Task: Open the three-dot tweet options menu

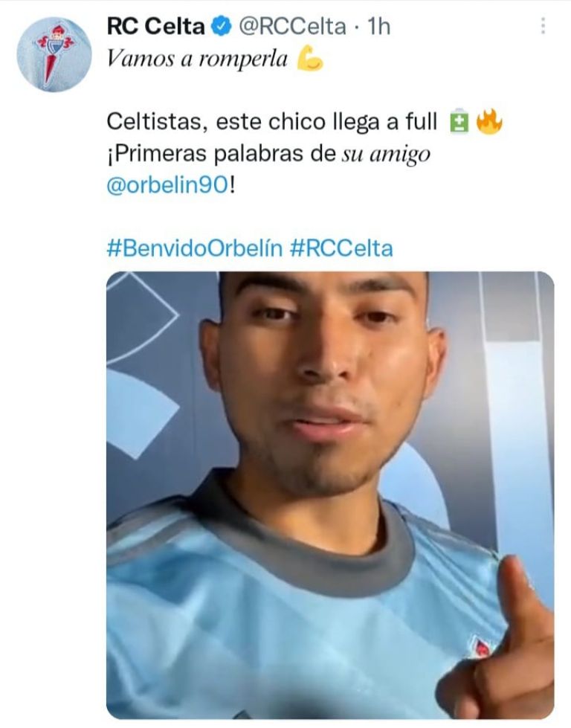Action: (x=543, y=26)
